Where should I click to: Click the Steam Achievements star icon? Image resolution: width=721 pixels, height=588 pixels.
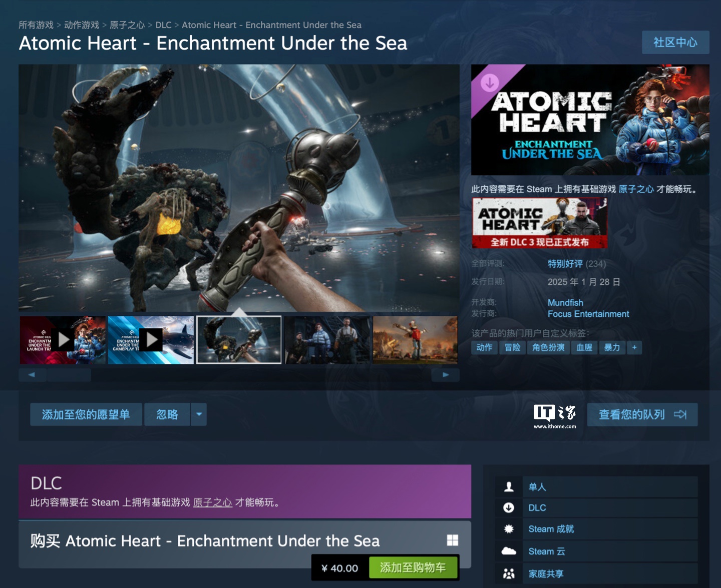click(509, 529)
